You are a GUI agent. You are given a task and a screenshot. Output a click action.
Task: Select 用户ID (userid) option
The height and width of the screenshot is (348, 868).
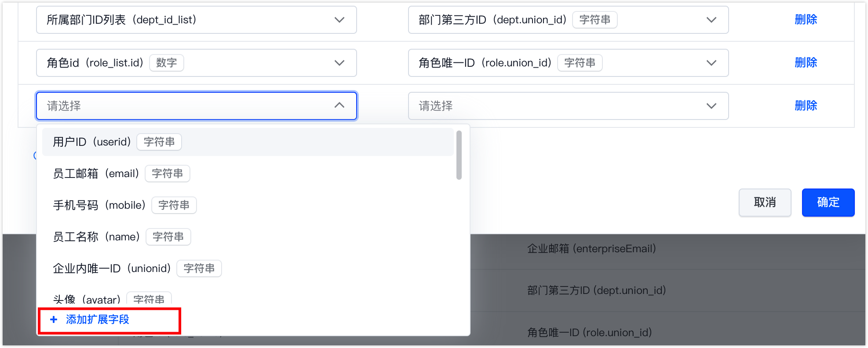coord(248,142)
